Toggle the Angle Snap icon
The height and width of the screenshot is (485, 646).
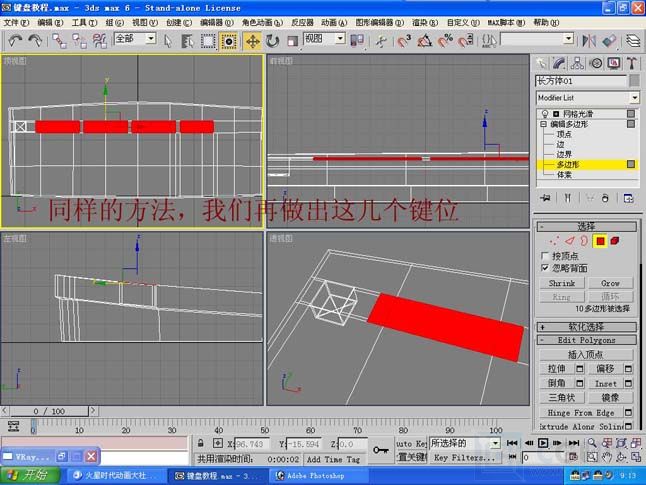424,41
